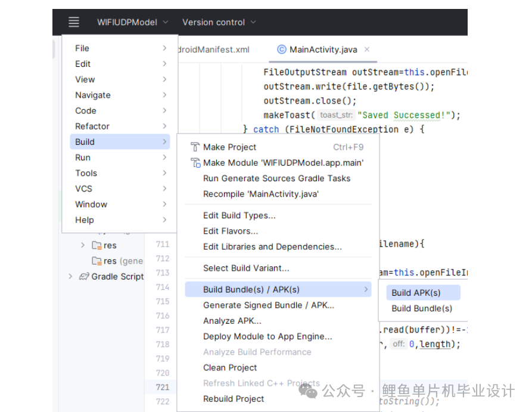Choose Generate Signed Bundle / APK...

tap(278, 305)
